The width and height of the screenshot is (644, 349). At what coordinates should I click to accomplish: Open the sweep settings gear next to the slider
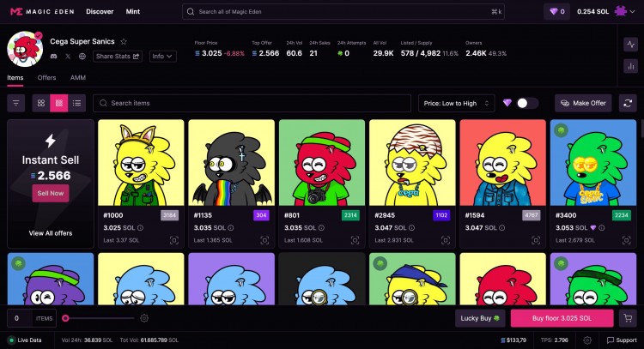click(x=144, y=318)
